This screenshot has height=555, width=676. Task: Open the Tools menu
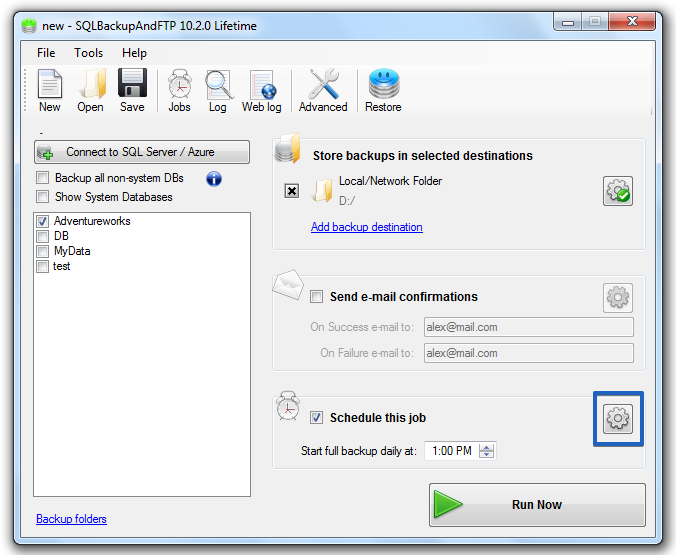tap(88, 53)
